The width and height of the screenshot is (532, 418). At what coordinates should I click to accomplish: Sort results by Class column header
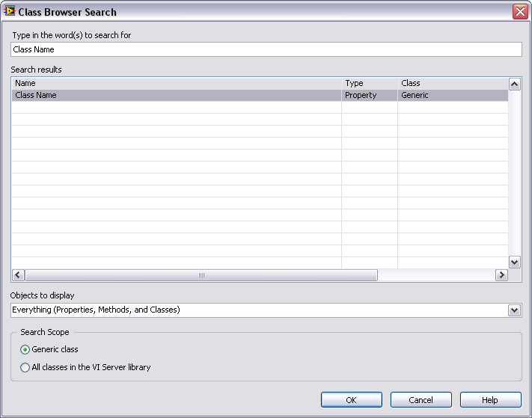pyautogui.click(x=453, y=84)
